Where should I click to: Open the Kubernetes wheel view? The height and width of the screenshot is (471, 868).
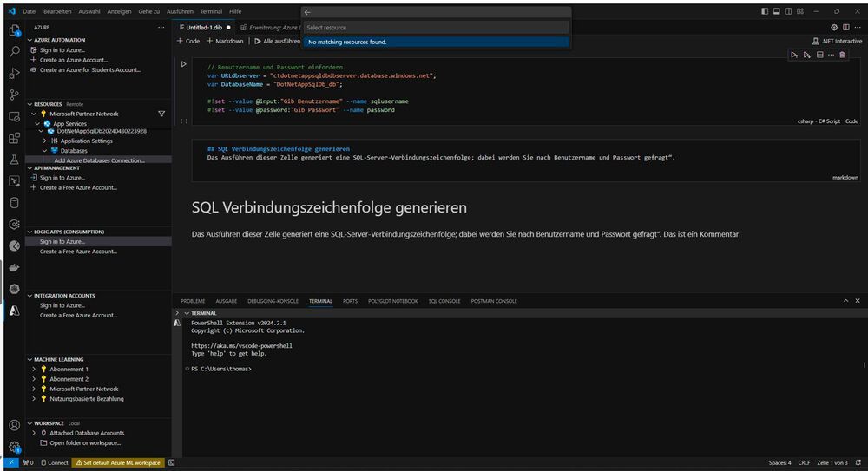click(15, 289)
